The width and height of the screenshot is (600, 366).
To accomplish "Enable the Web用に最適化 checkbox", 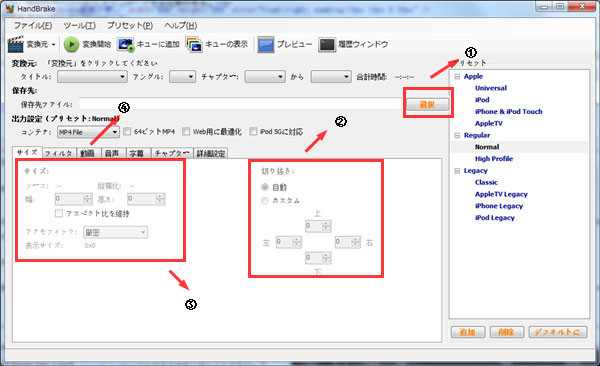I will 186,132.
